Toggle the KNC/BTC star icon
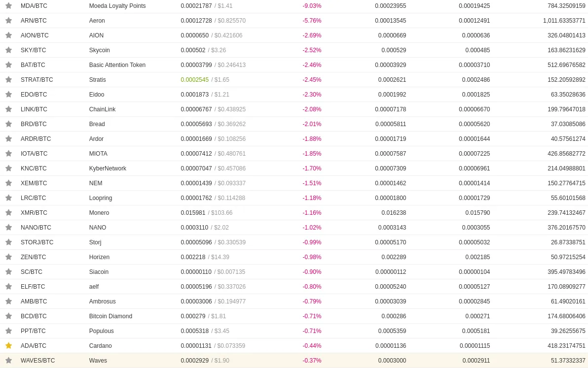588x368 pixels. (8, 168)
